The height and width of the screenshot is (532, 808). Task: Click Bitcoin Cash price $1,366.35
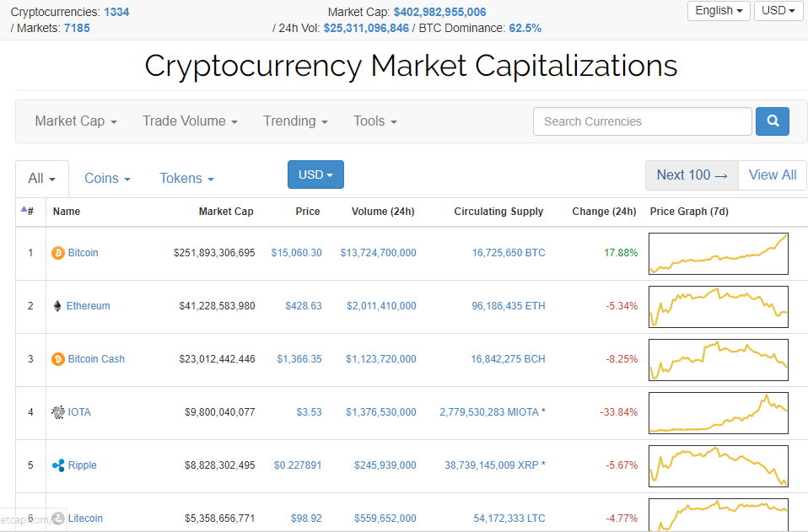[x=299, y=359]
